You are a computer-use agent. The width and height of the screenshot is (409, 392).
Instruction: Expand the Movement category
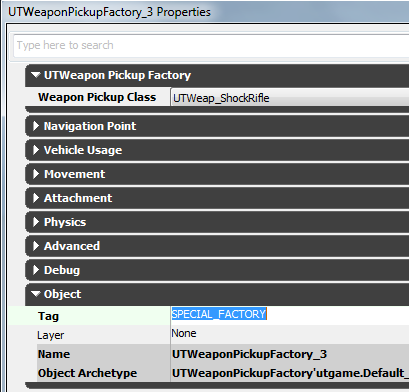36,174
